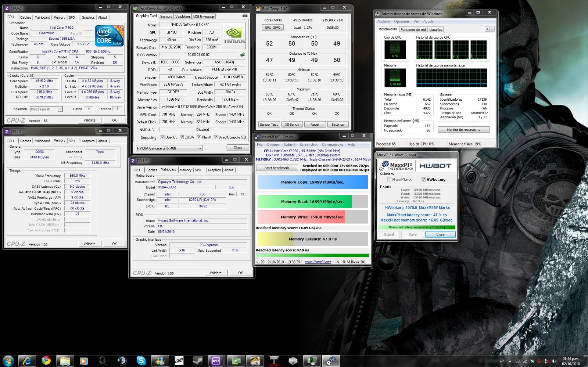Click Validate in CPU-Z Mainboard window

(216, 273)
